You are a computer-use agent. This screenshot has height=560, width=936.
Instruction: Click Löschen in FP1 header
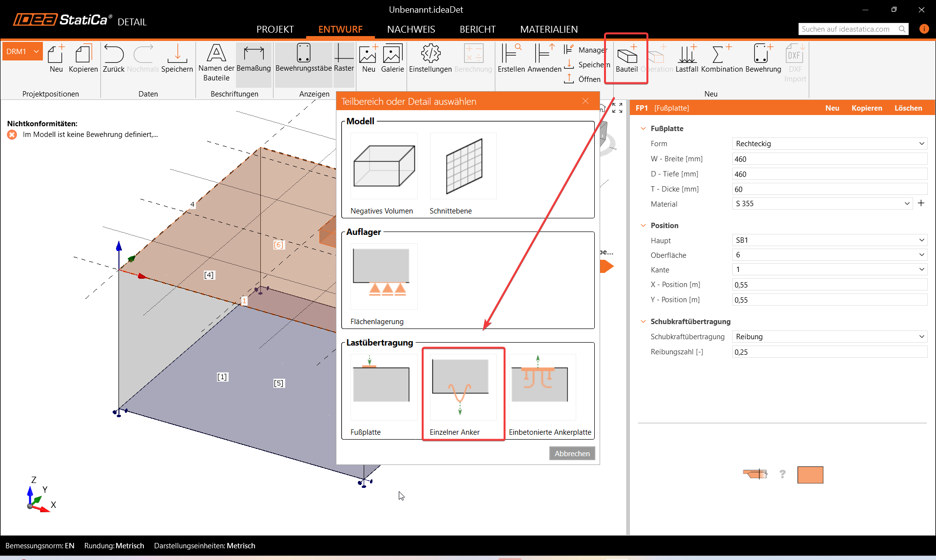[x=908, y=108]
